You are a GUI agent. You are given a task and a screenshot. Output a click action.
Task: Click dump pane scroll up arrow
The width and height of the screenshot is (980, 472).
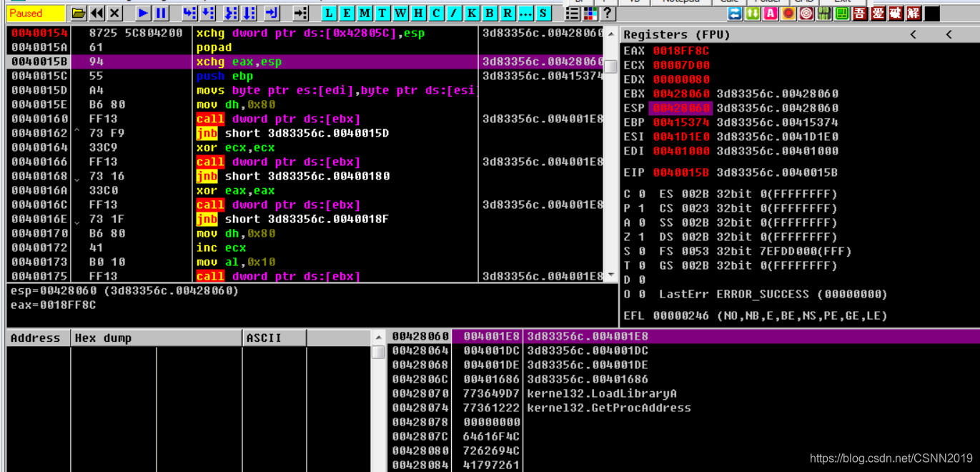[378, 338]
